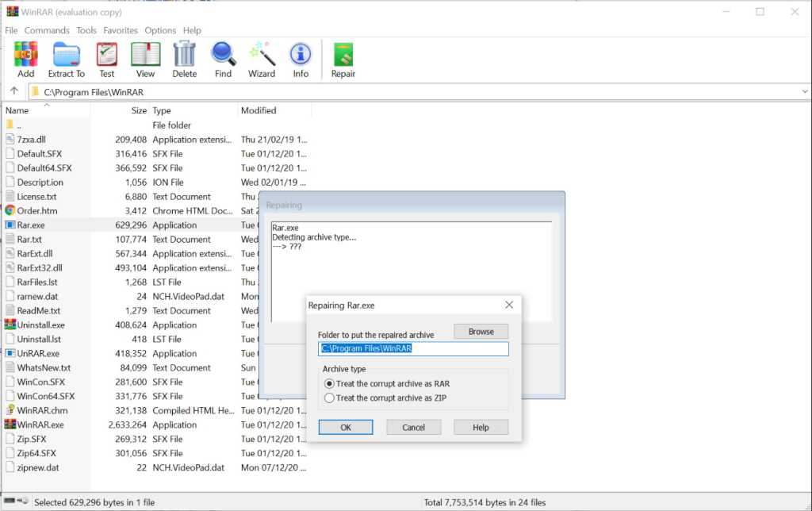
Task: Click the 7zxa.dll file icon
Action: (x=10, y=139)
